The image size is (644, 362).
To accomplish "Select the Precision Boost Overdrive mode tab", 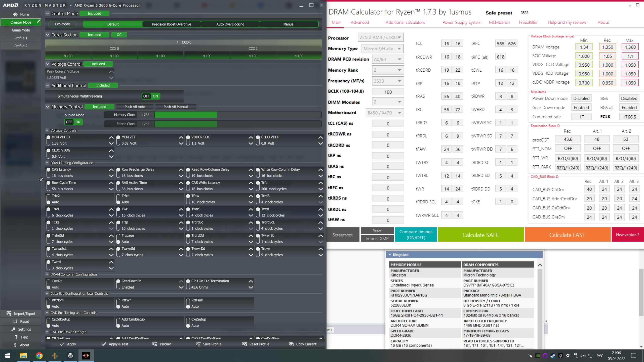I will pyautogui.click(x=171, y=24).
